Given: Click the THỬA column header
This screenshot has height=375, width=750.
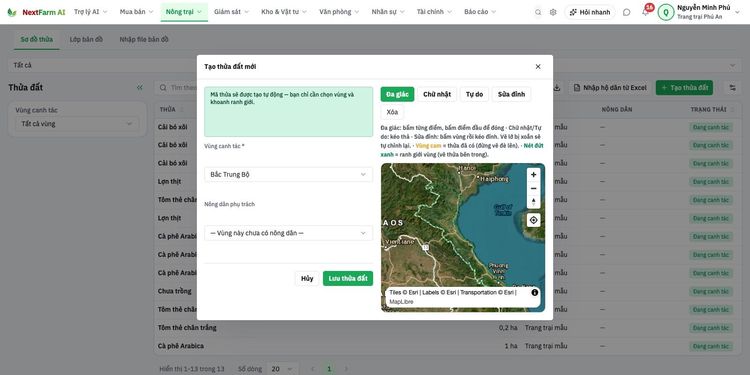Looking at the screenshot, I should 167,110.
